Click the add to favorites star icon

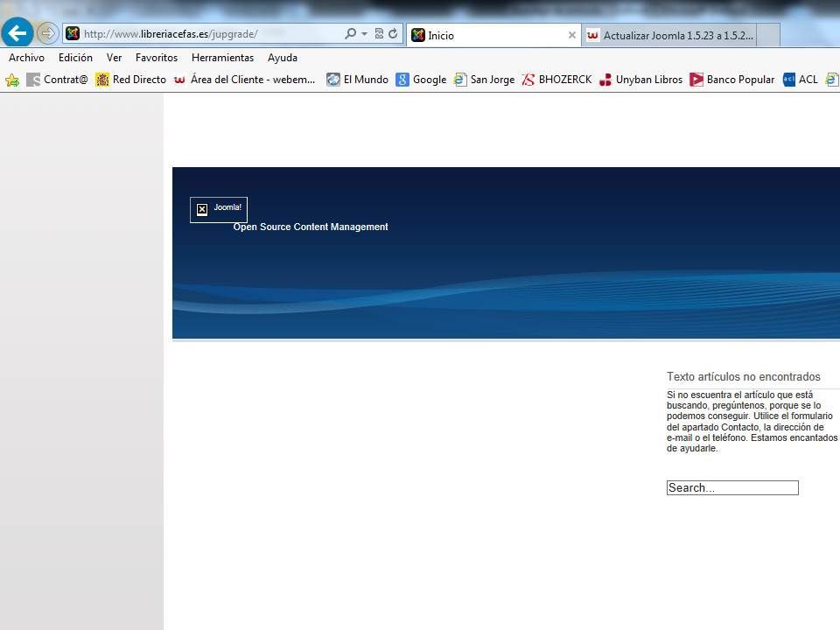12,80
